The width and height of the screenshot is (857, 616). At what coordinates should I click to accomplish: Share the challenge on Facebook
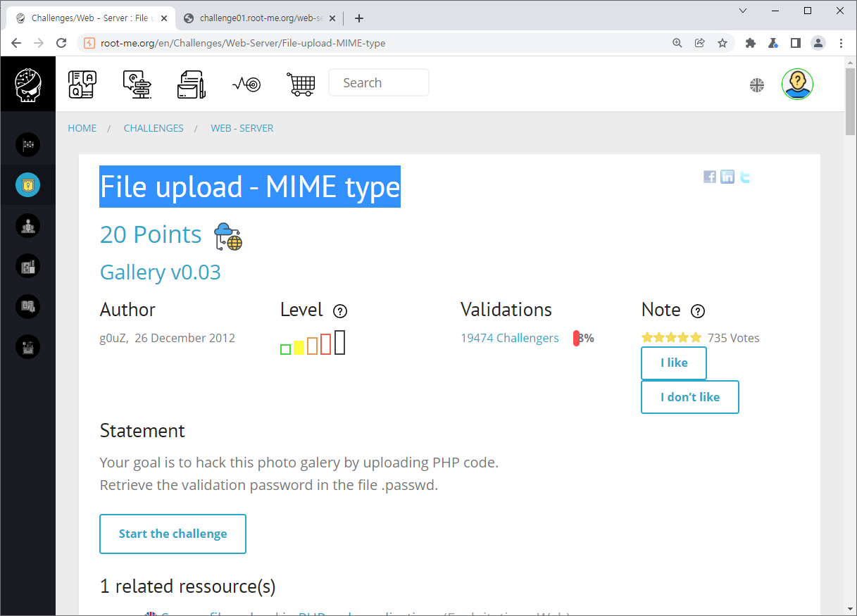[710, 177]
